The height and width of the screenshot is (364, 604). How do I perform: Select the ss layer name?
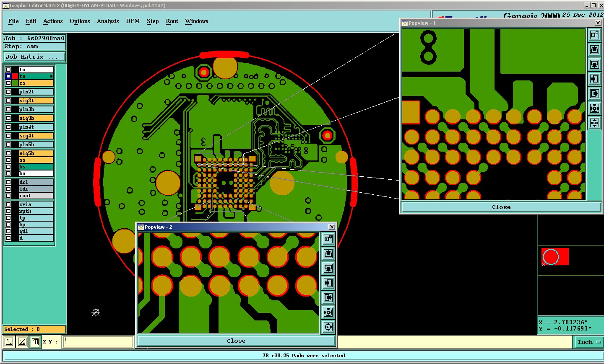pyautogui.click(x=36, y=160)
